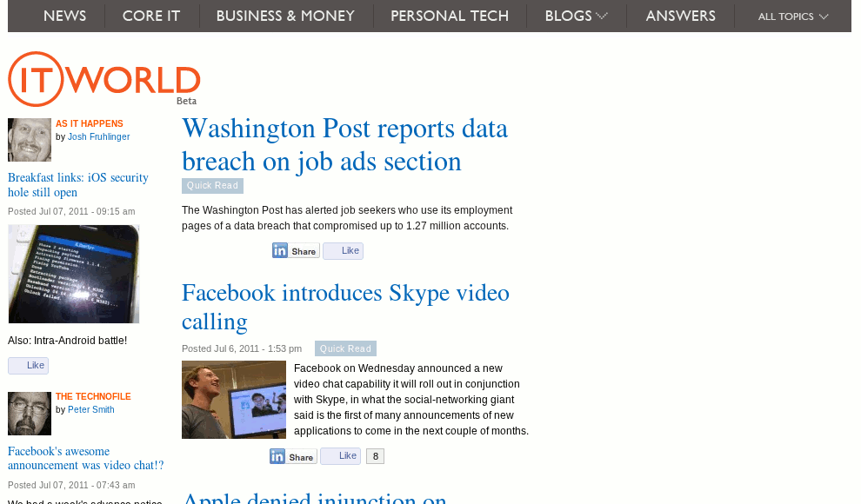Open the jailbroken phone screen image
Screen dimensions: 861x504
[74, 275]
